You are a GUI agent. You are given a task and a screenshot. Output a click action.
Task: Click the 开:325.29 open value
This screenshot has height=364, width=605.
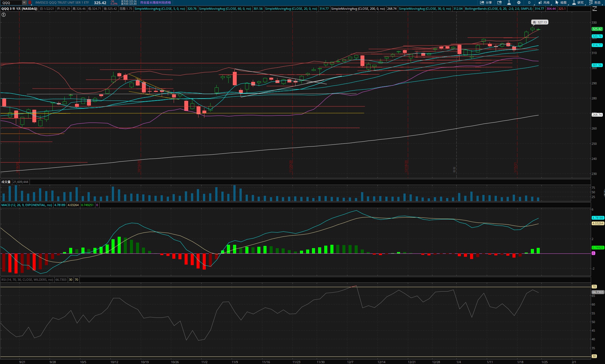pos(64,9)
